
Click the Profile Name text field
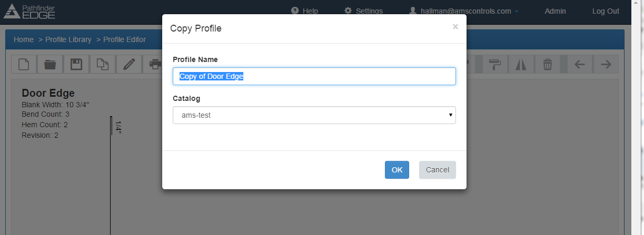tap(314, 76)
